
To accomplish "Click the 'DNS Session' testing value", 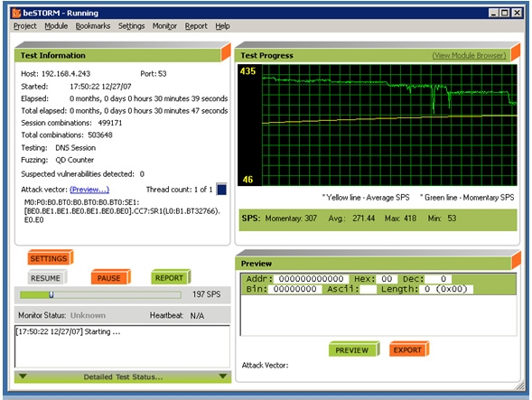I will [75, 148].
